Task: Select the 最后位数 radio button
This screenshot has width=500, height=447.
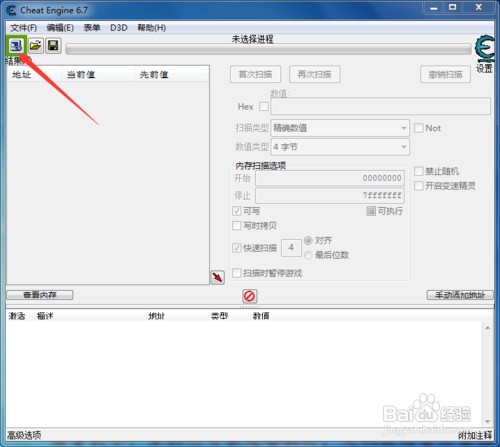Action: 308,255
